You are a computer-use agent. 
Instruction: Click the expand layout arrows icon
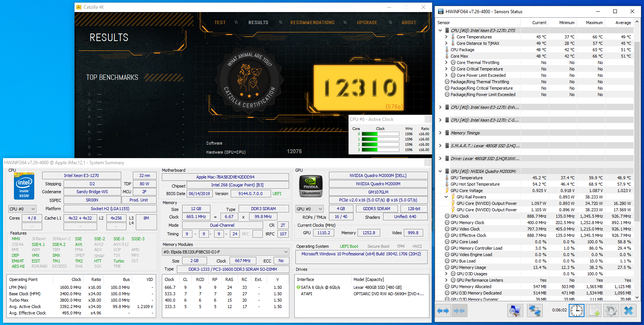click(443, 311)
